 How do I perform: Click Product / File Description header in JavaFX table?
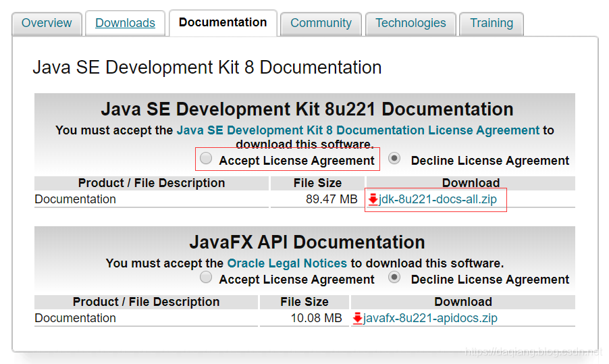[146, 302]
